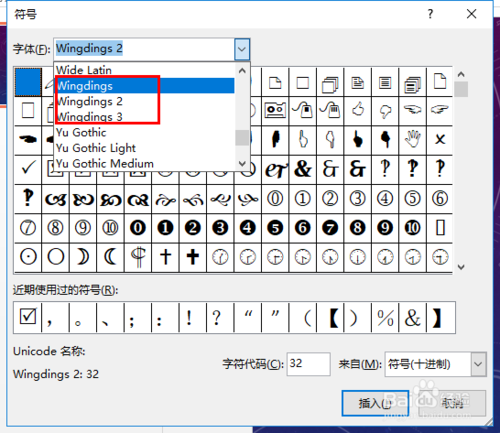This screenshot has width=500, height=433.
Task: Select the circle with center dot symbol
Action: pos(28,257)
